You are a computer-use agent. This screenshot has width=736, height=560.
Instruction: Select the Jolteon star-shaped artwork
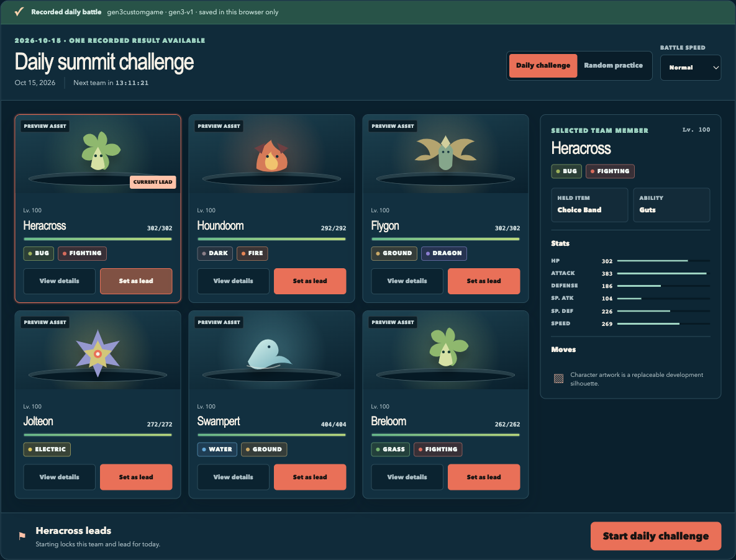pos(98,353)
